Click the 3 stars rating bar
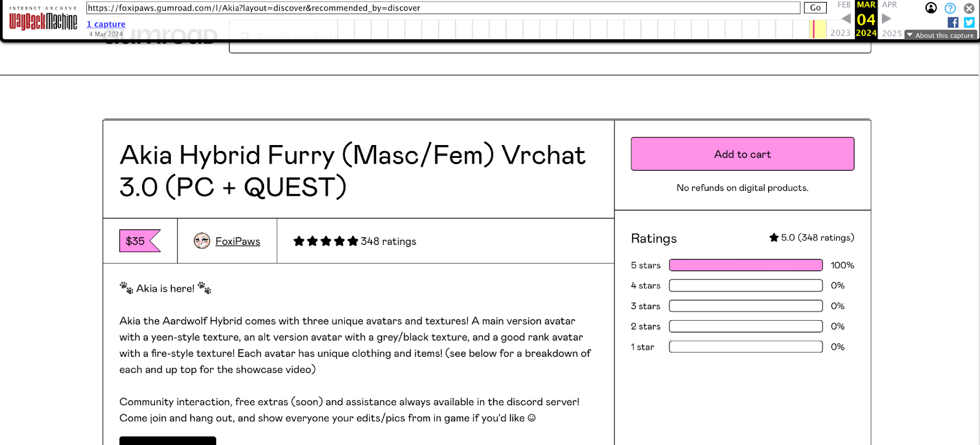 [745, 306]
